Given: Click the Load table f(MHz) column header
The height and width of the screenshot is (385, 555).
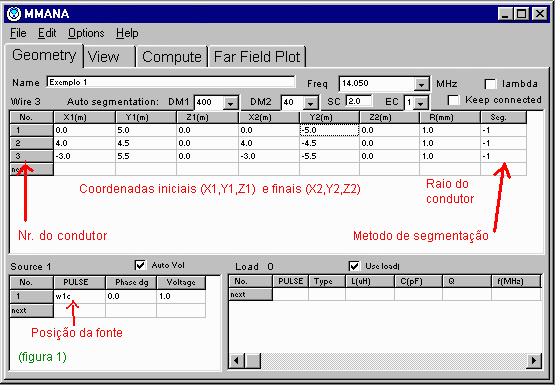Looking at the screenshot, I should (x=516, y=281).
